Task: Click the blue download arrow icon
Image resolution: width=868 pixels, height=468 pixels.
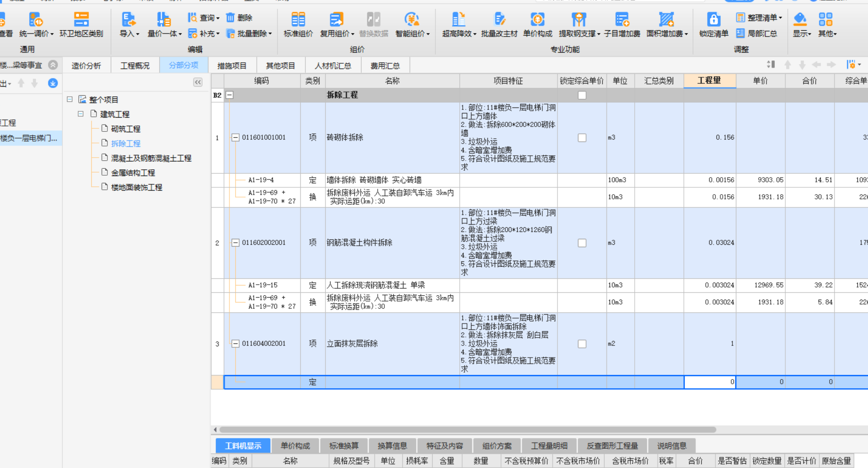Action: coord(53,83)
